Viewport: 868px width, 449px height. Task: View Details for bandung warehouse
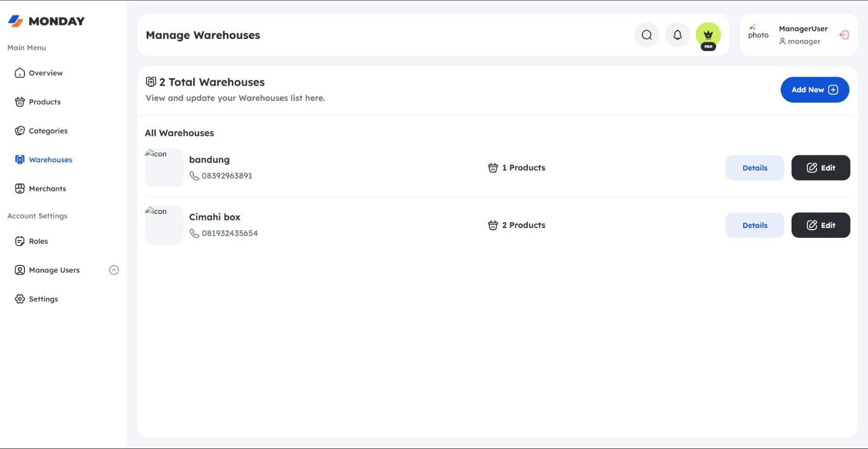tap(755, 168)
